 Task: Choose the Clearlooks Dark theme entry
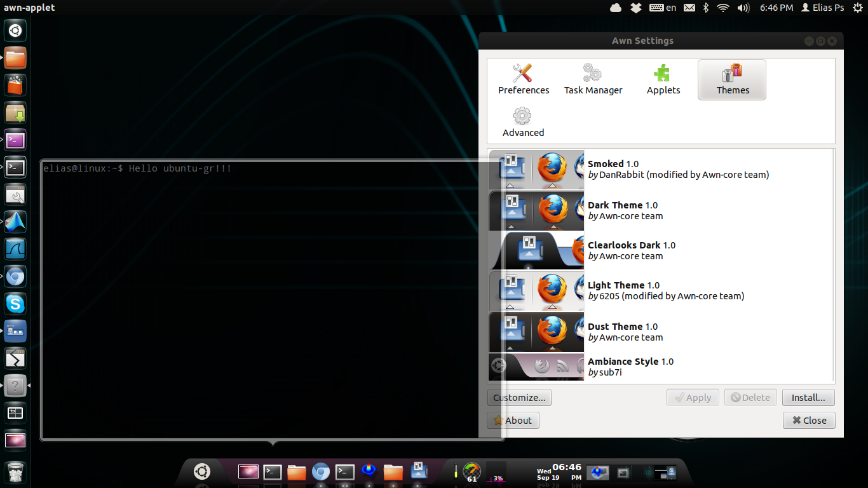[661, 250]
